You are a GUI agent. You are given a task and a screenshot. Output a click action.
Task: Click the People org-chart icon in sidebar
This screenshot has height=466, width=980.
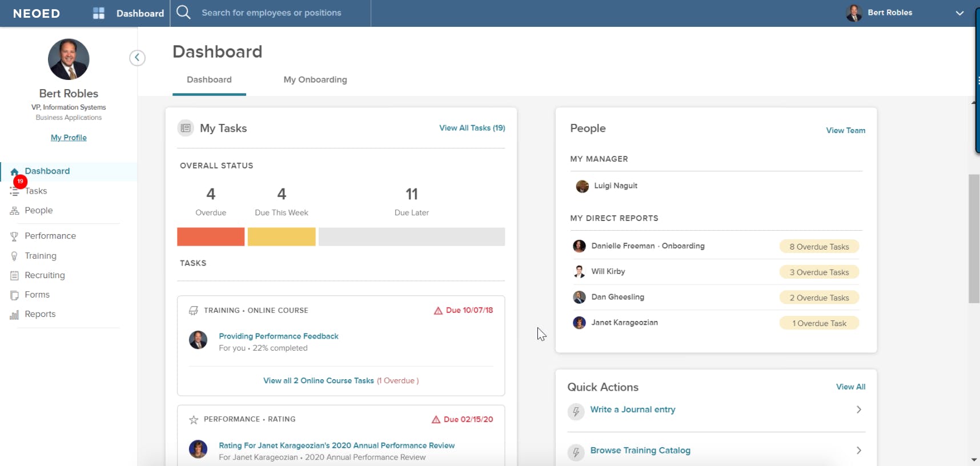14,211
